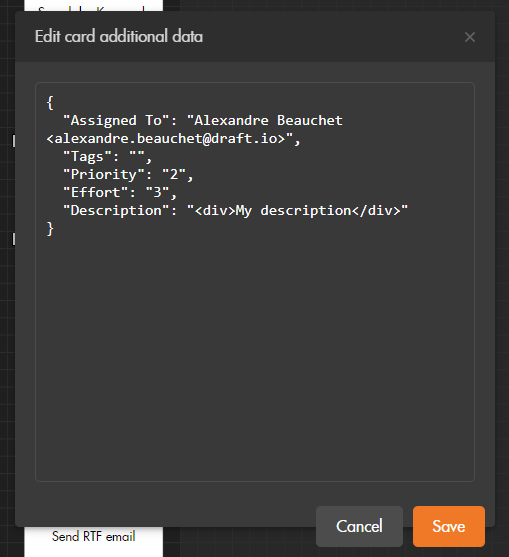
Task: Click the name Alexandre Beauchet in editor
Action: (268, 120)
